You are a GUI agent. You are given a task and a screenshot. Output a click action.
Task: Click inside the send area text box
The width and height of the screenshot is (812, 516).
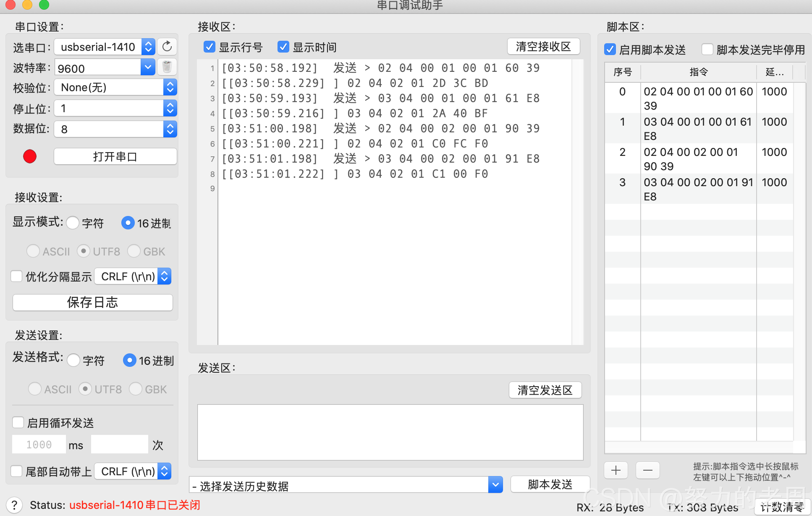pos(390,432)
